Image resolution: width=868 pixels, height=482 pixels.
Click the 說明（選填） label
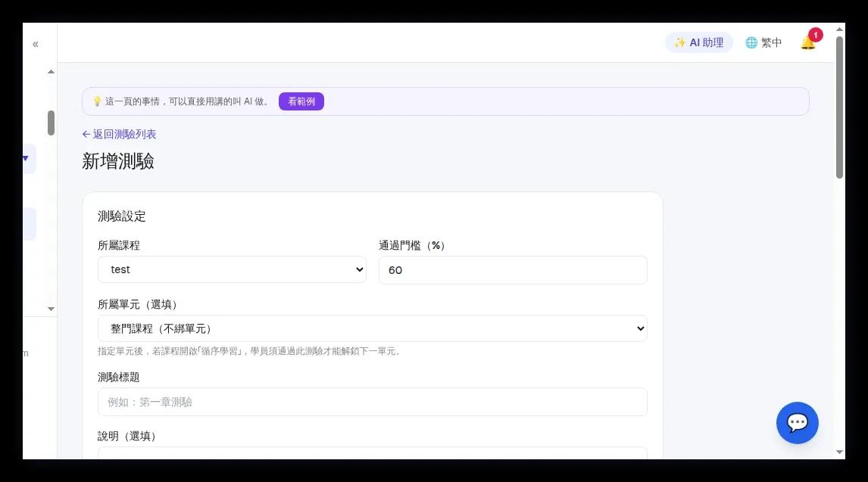tap(126, 436)
